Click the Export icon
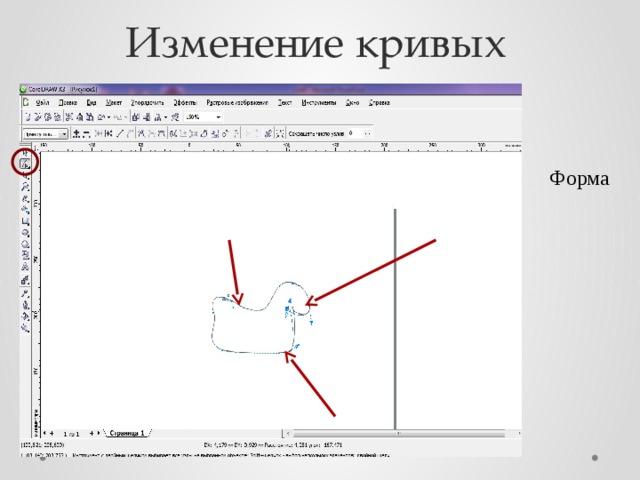The height and width of the screenshot is (480, 640). (147, 117)
